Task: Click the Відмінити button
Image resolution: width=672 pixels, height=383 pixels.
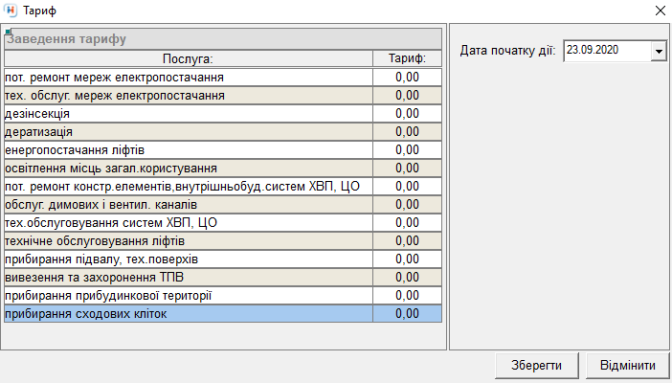Action: [627, 365]
